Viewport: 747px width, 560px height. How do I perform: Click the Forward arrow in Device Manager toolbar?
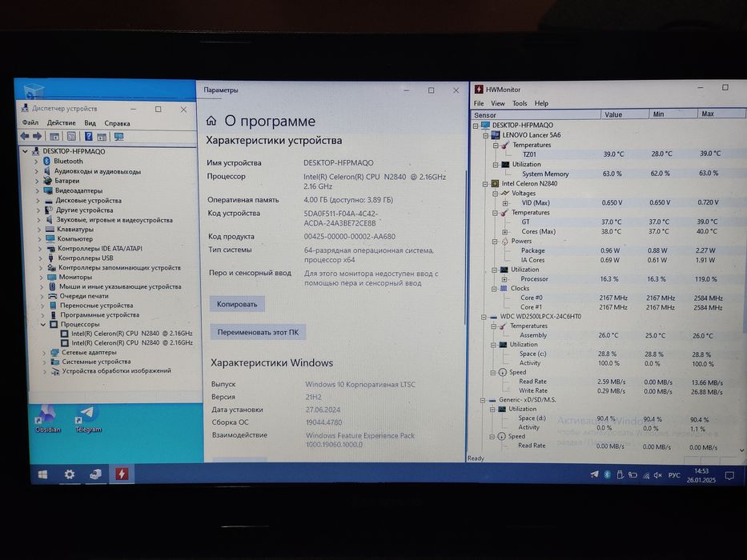[x=37, y=137]
